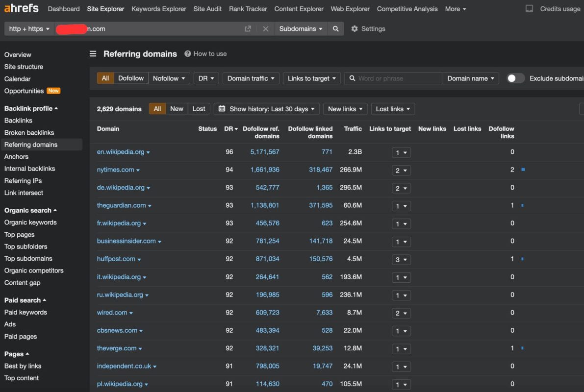Open Top pages in sidebar
This screenshot has height=392, width=584.
19,235
